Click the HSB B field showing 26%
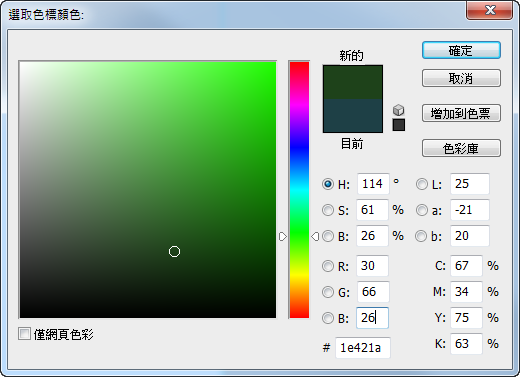Image resolution: width=520 pixels, height=377 pixels. coord(372,236)
